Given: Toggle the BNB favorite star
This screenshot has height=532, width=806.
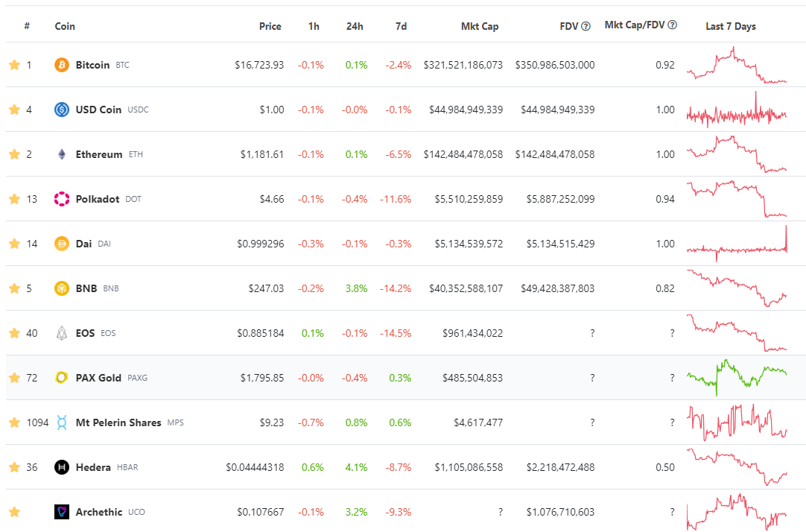Looking at the screenshot, I should (x=14, y=288).
